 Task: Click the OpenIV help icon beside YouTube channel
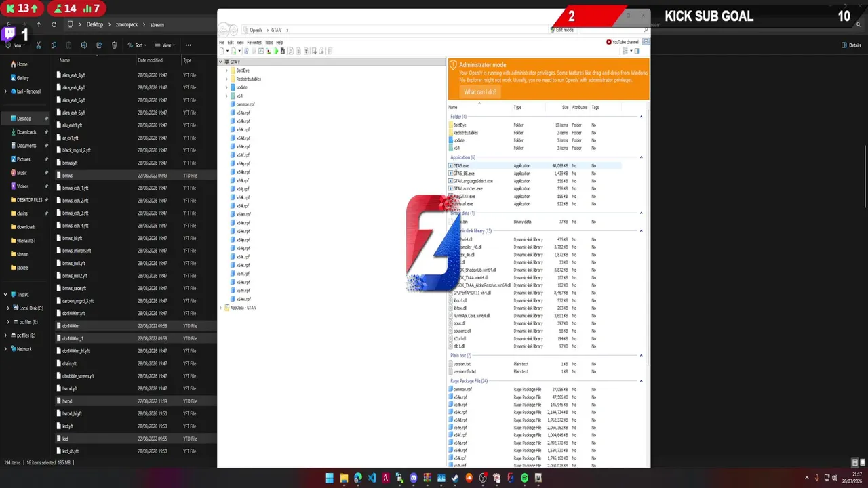click(x=646, y=42)
